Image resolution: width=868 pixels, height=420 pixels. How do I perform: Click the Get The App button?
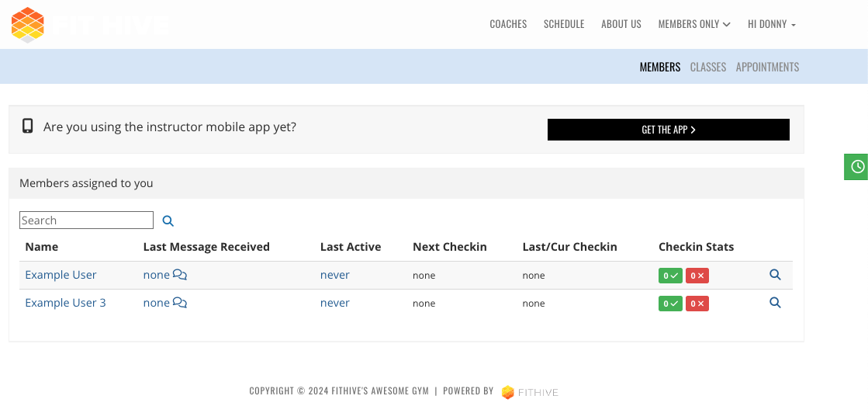668,130
